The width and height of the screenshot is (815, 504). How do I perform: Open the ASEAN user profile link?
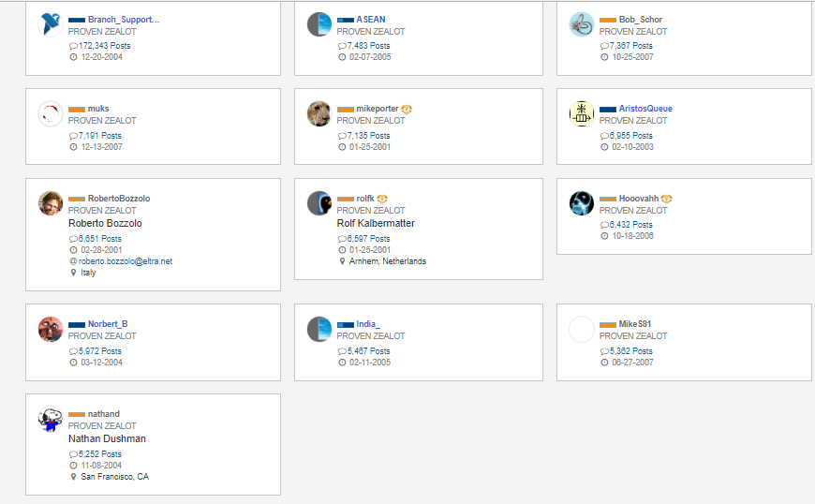(x=370, y=19)
